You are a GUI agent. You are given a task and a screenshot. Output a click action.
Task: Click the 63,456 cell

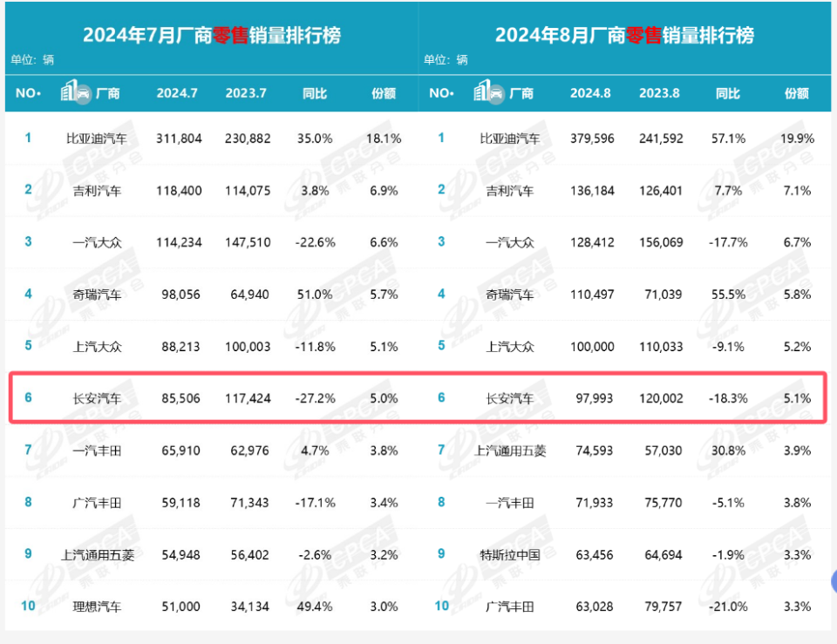[594, 555]
